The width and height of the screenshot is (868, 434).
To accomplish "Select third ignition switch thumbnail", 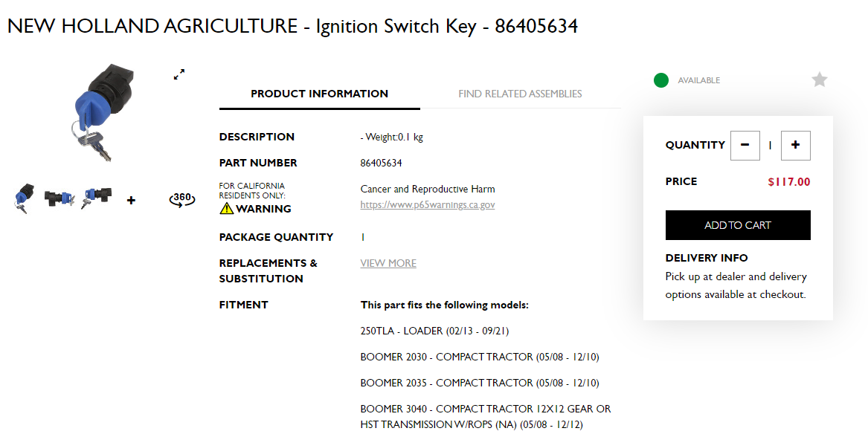I will [97, 198].
